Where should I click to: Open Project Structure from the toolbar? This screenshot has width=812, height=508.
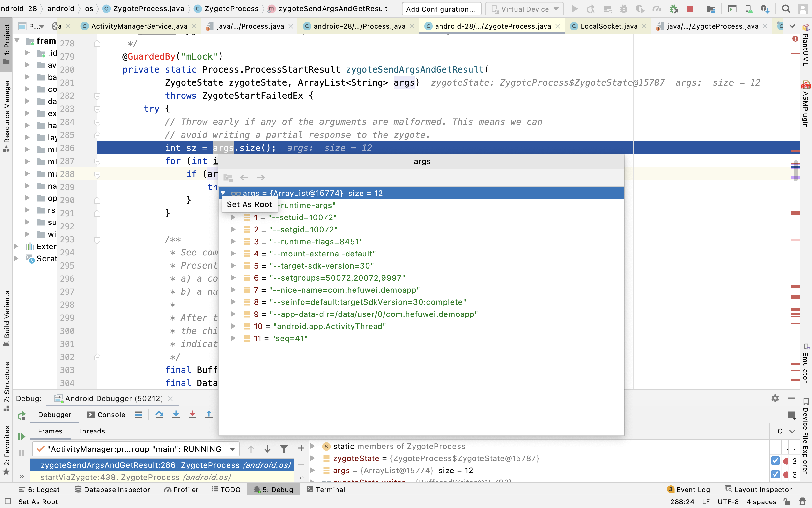point(711,9)
